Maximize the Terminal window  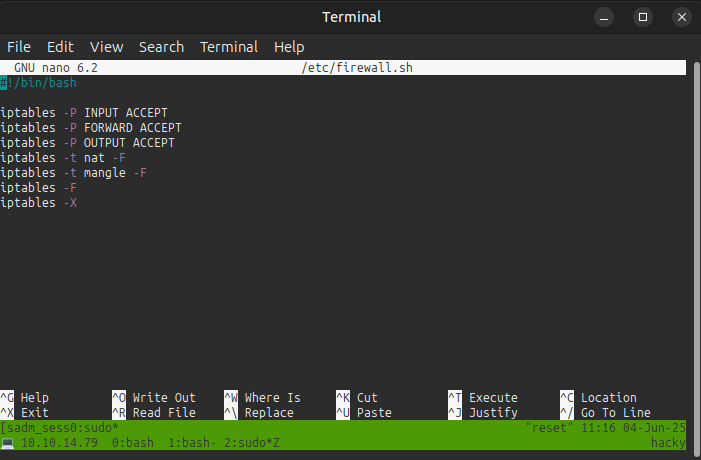(x=643, y=17)
